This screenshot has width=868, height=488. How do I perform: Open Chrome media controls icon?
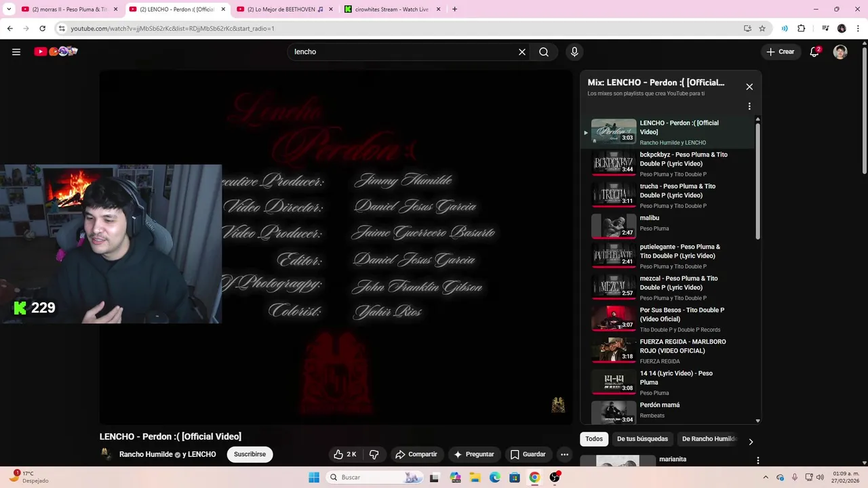pyautogui.click(x=825, y=28)
